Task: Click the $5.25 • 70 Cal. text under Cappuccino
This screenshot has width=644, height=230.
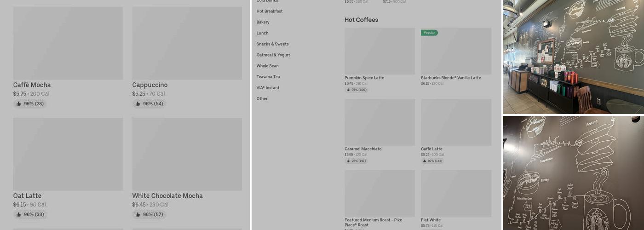Action: (149, 94)
